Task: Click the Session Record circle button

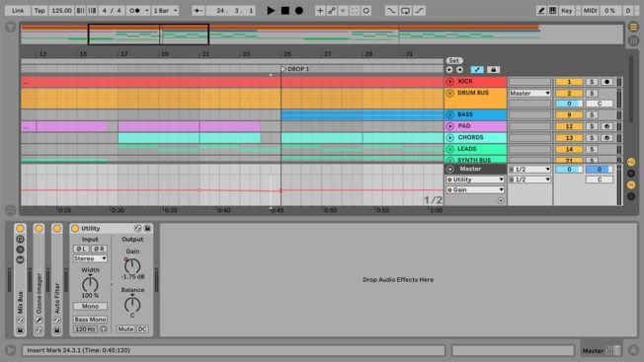Action: click(x=365, y=11)
